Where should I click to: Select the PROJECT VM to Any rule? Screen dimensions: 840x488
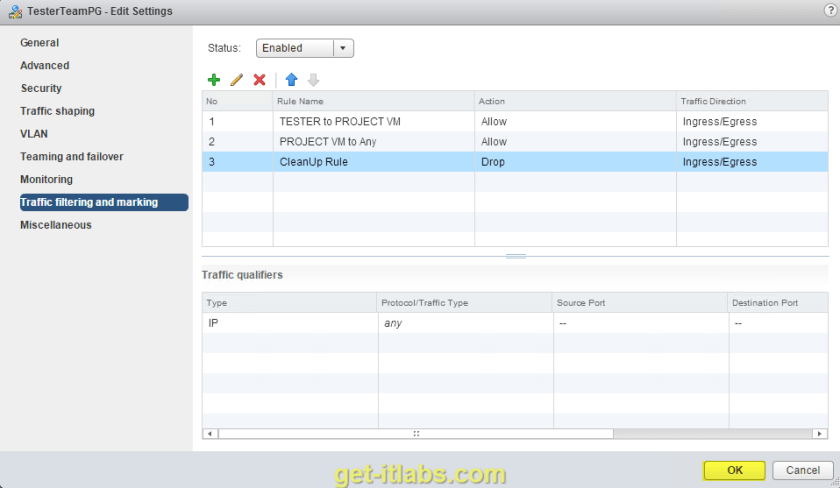tap(328, 142)
